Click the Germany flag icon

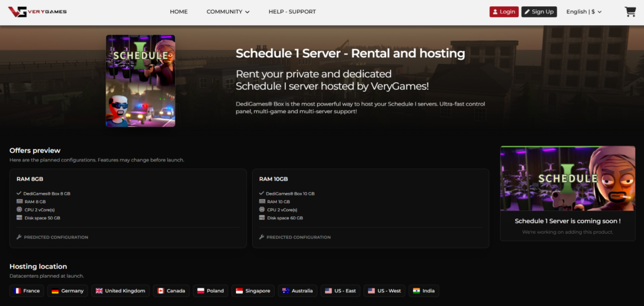[x=55, y=291]
